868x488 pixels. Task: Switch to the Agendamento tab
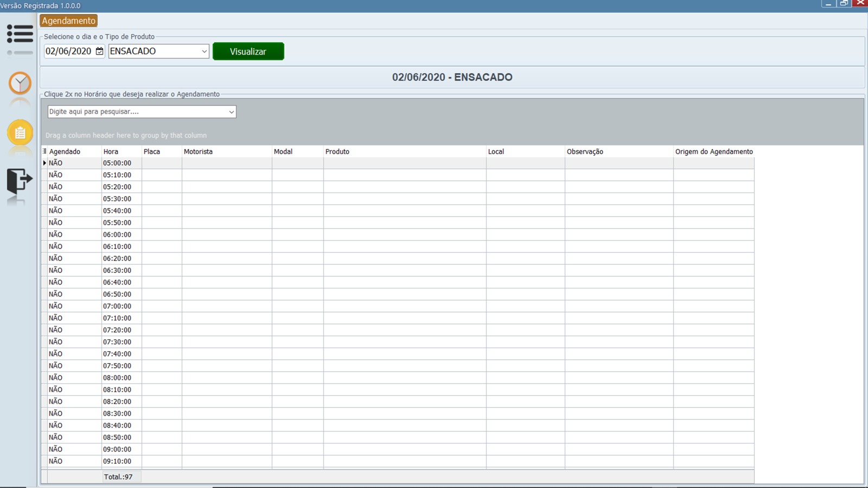[68, 21]
